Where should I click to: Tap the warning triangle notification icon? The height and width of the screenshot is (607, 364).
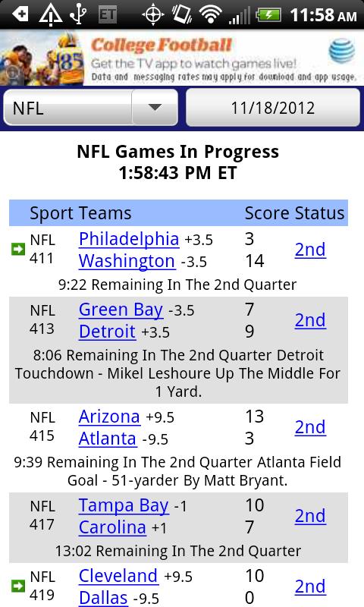coord(51,14)
